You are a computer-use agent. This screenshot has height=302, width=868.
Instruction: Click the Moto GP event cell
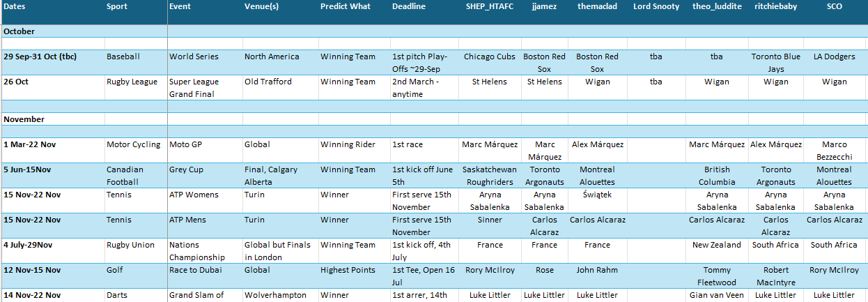point(205,150)
